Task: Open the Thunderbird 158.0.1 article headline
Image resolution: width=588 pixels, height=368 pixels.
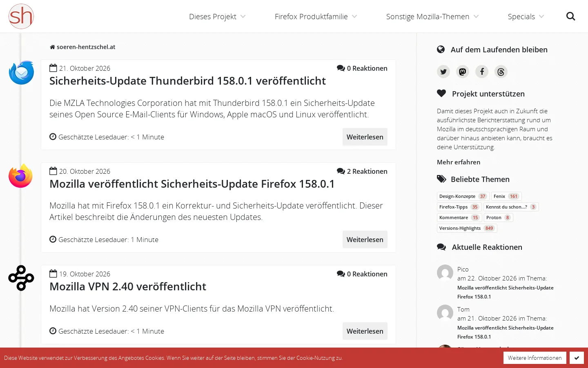Action: [187, 81]
